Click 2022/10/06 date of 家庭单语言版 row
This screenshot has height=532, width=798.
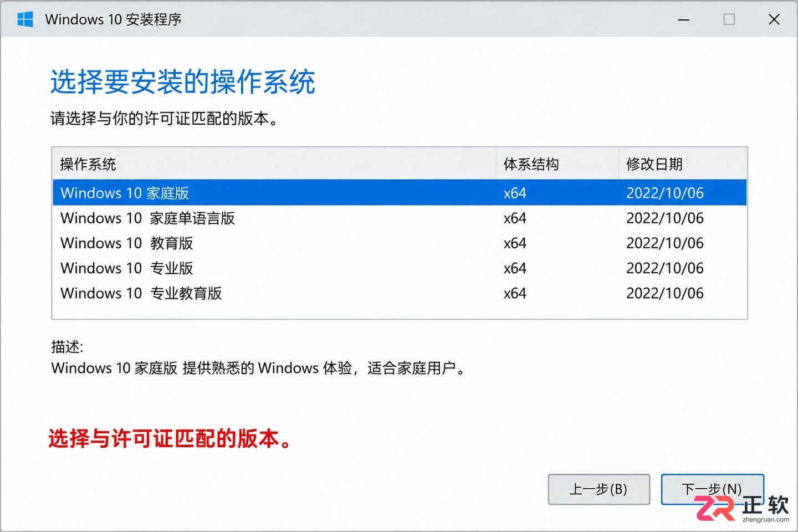point(665,218)
